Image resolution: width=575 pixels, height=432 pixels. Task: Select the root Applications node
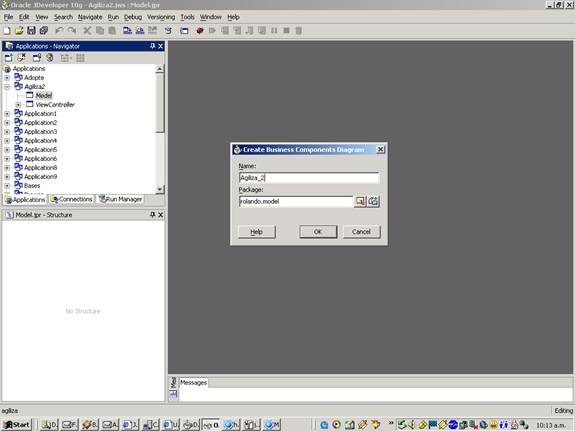[x=29, y=69]
